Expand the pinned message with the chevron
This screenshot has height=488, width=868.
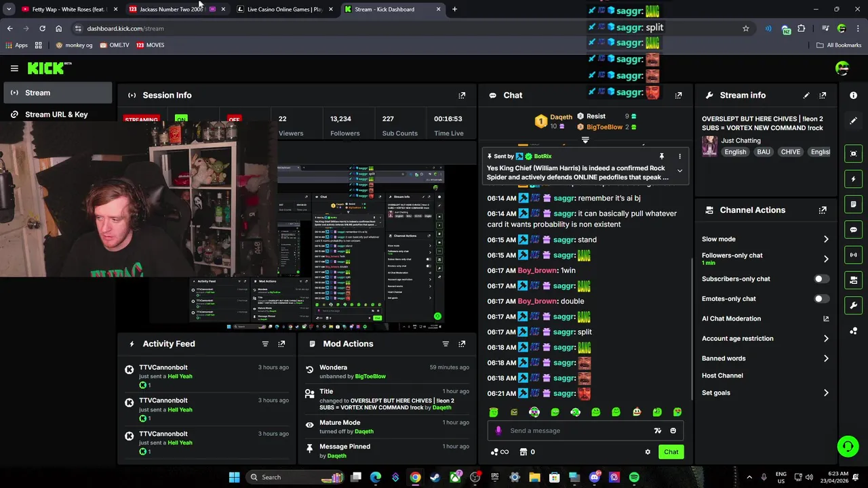[x=679, y=171]
